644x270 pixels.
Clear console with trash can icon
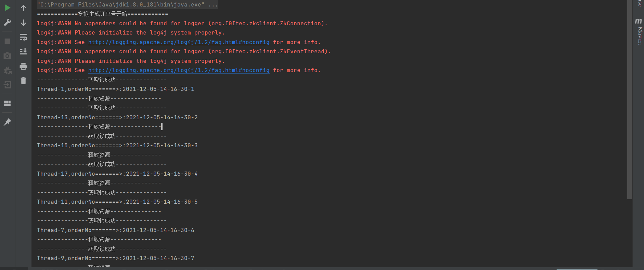click(x=23, y=81)
